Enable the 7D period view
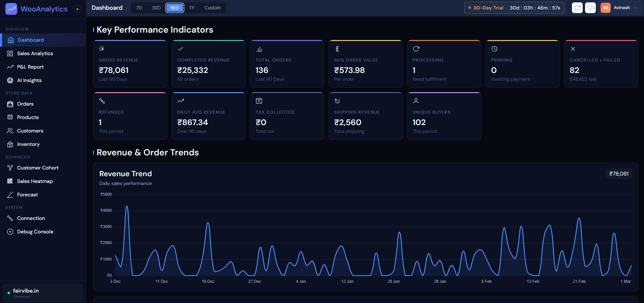This screenshot has height=303, width=644. [139, 7]
